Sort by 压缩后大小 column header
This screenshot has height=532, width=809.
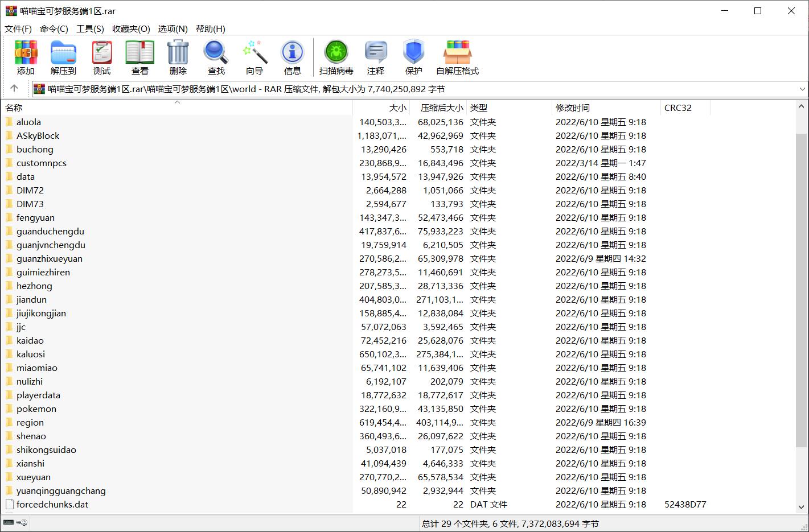[438, 108]
